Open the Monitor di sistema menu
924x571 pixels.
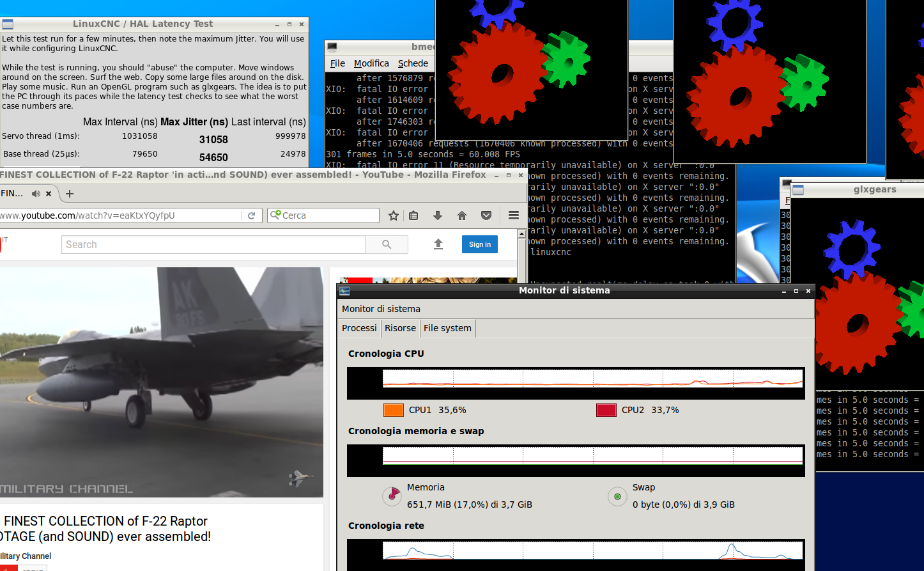coord(381,309)
